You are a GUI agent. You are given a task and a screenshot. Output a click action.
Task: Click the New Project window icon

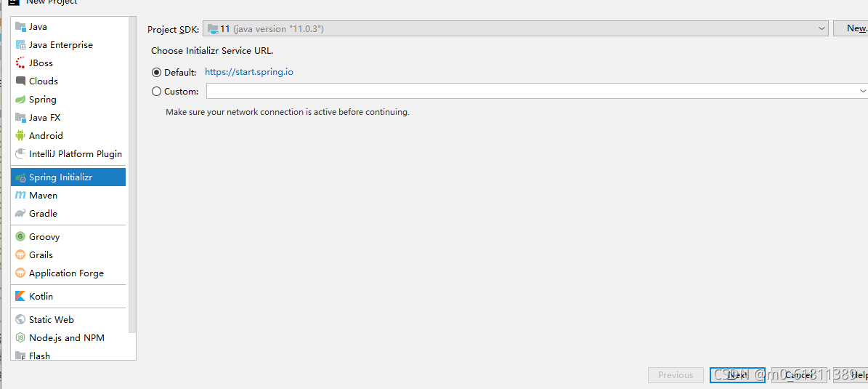(14, 2)
